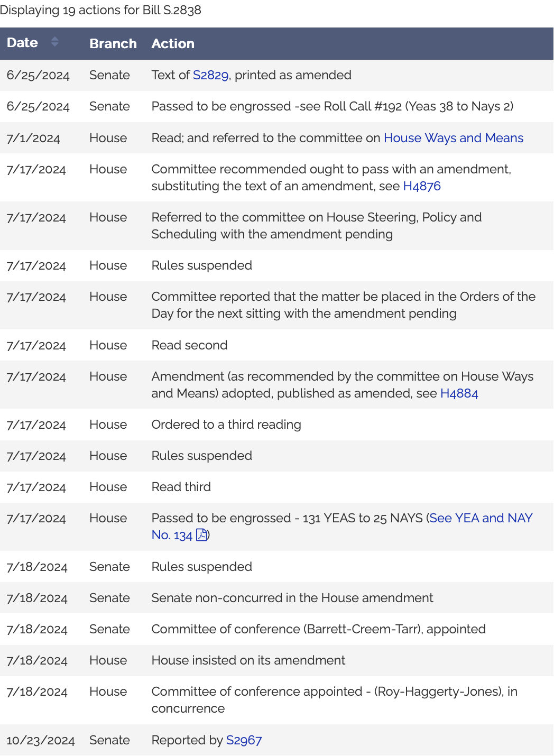Open the House Ways and Means link
The height and width of the screenshot is (756, 554).
point(453,138)
